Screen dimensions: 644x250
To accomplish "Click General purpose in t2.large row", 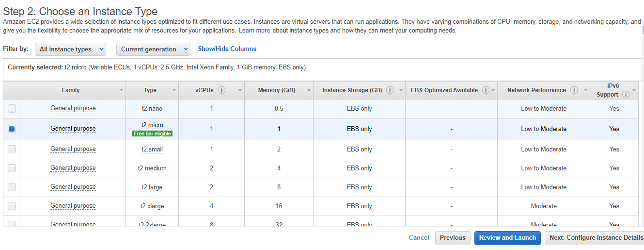I will [x=73, y=187].
